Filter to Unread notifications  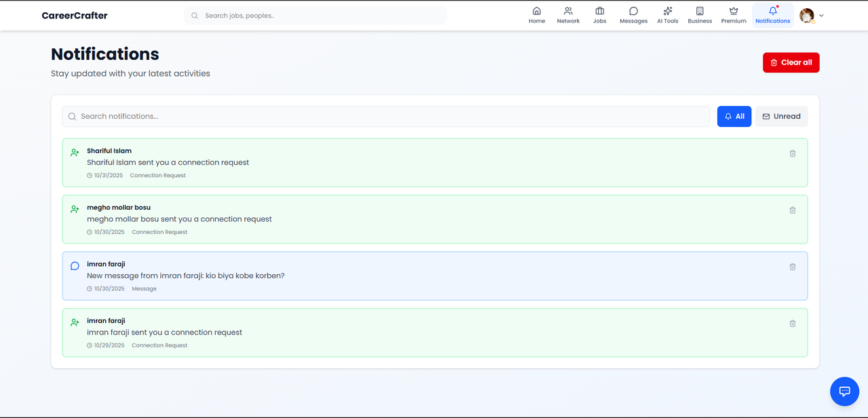(781, 116)
